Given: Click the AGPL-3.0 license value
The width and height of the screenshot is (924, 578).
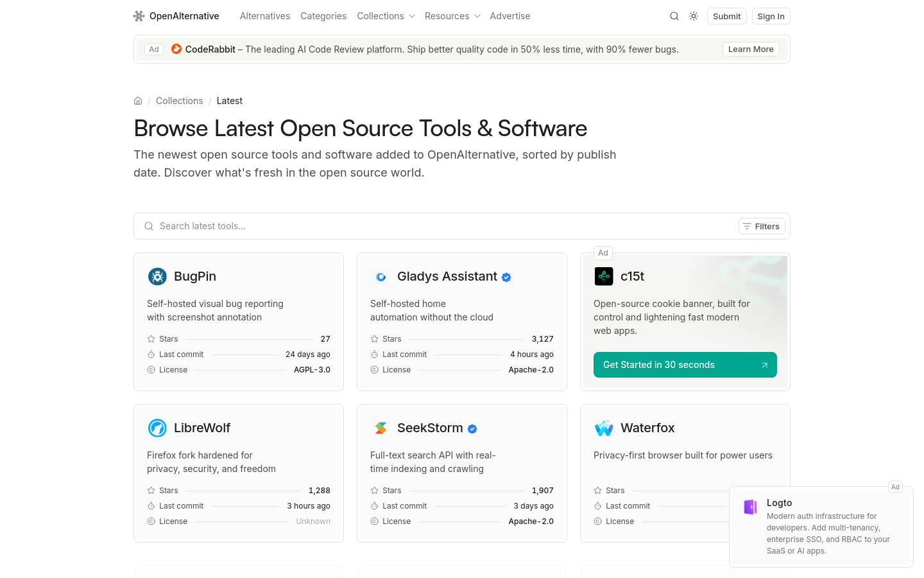Looking at the screenshot, I should click(x=312, y=370).
